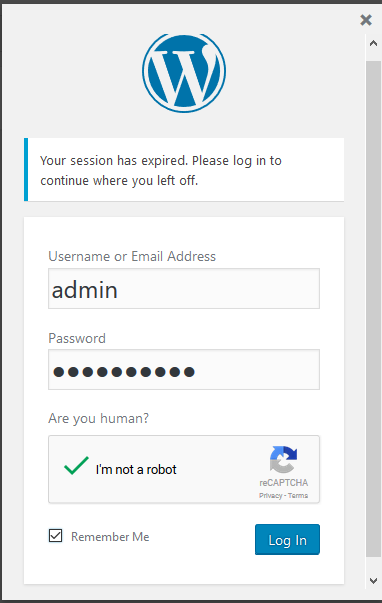Screen dimensions: 382x603
Task: Click the Remember Me label text
Action: coord(110,536)
